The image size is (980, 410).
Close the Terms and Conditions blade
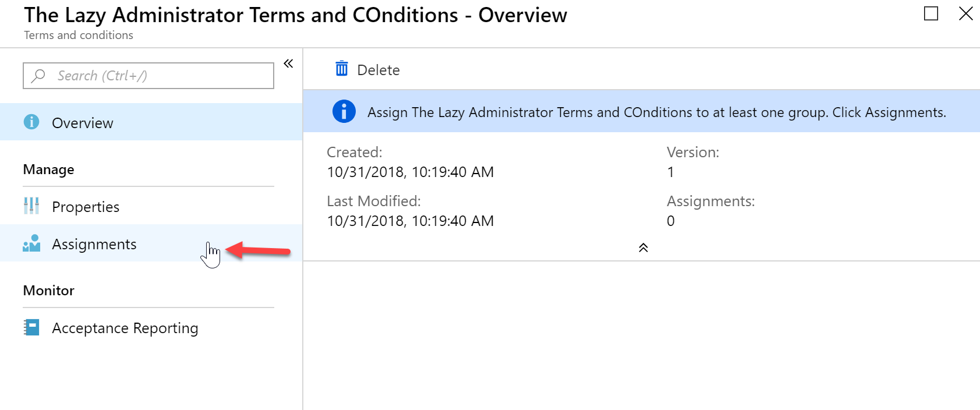point(966,13)
